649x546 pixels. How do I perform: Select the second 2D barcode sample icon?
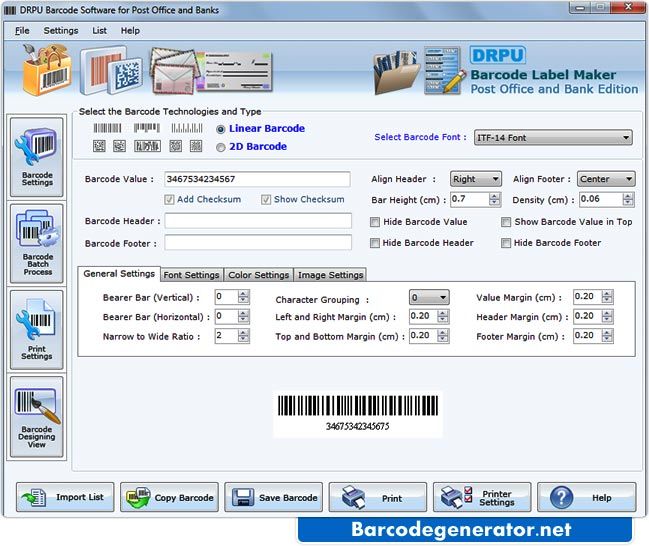pos(120,146)
